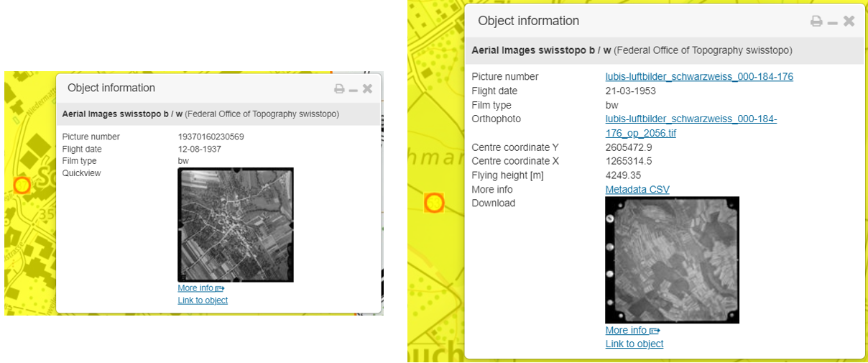This screenshot has height=363, width=868.
Task: Select flight date 12-08-1937
Action: pyautogui.click(x=200, y=150)
